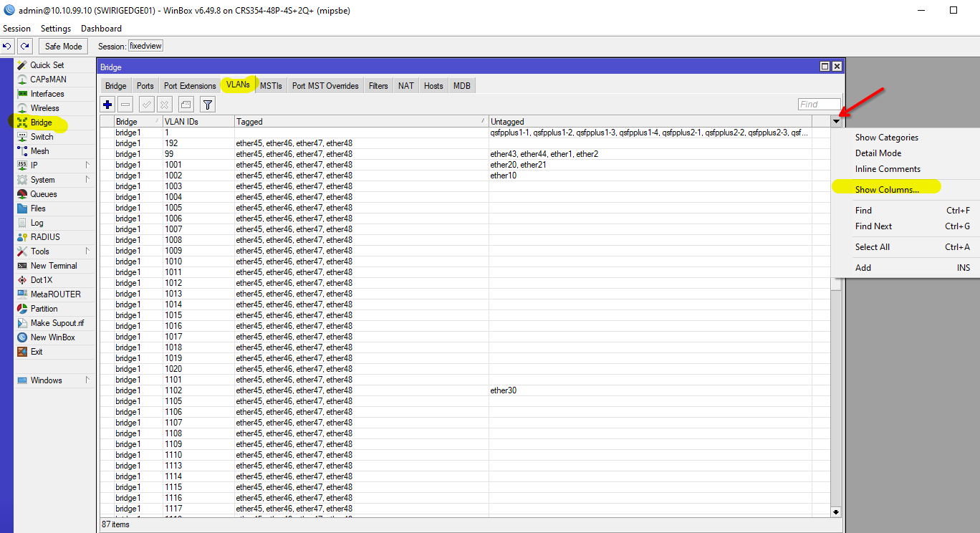
Task: Toggle the Safe Mode button
Action: 63,47
